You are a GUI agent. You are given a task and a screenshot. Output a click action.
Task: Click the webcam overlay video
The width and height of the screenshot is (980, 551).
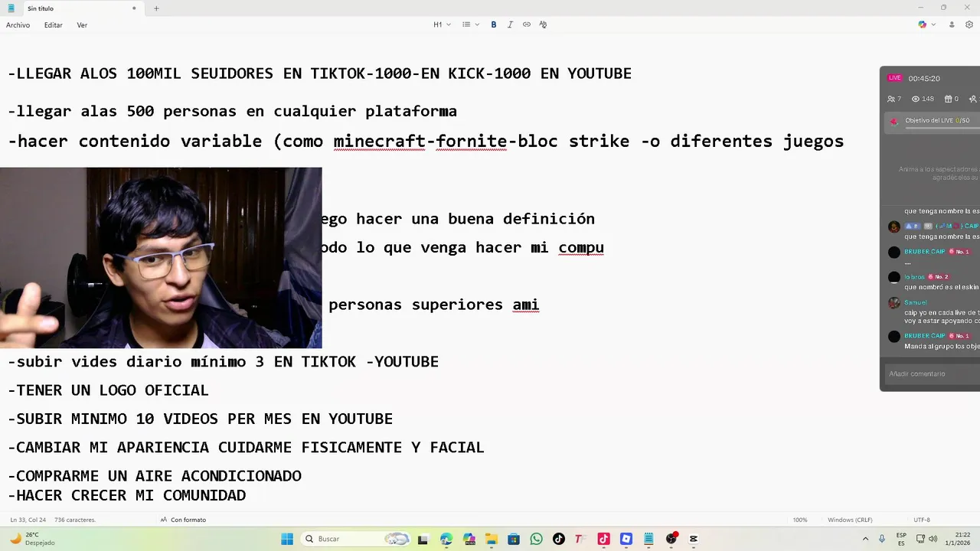pyautogui.click(x=161, y=258)
